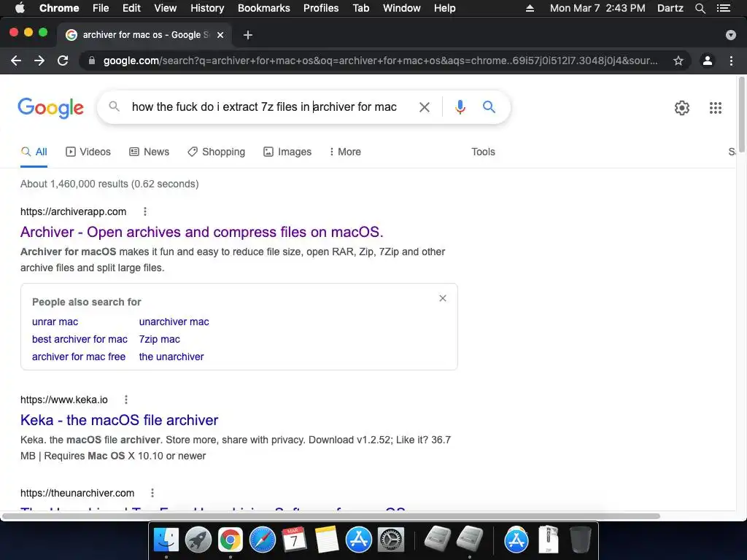Open the Apple menu

20,8
